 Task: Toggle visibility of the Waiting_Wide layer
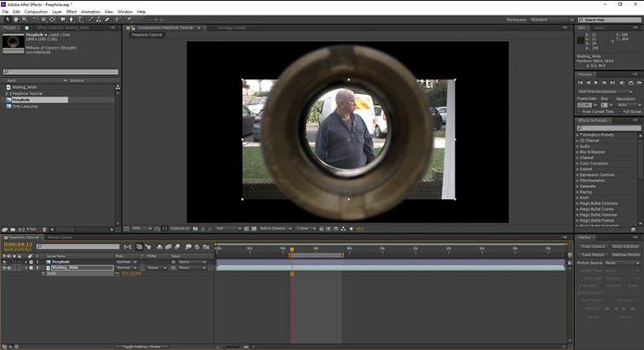coord(5,267)
